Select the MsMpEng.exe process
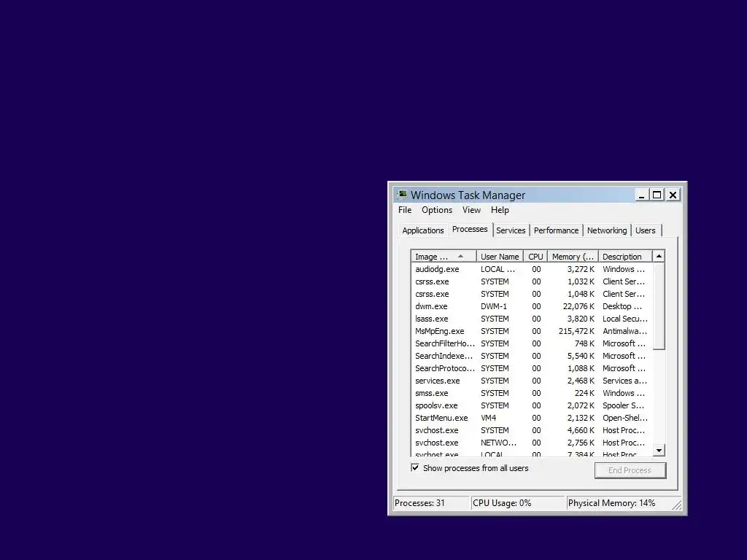The image size is (747, 560). tap(532, 331)
